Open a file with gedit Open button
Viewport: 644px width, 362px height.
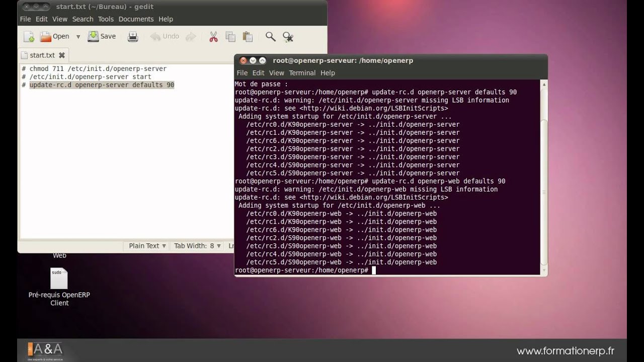point(55,36)
